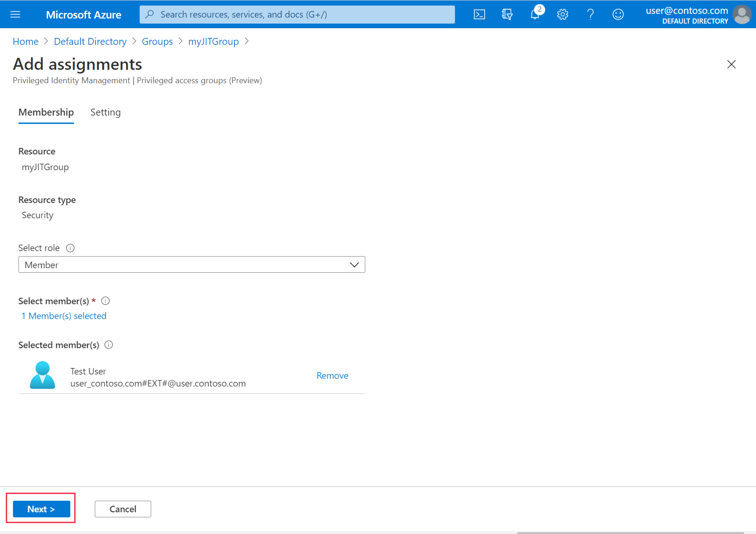Screen dimensions: 756x534
Task: Switch to the Setting tab
Action: click(x=105, y=112)
